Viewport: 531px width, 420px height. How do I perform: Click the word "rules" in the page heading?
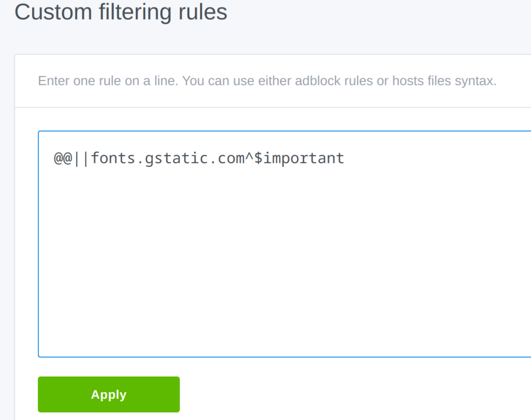pyautogui.click(x=204, y=11)
